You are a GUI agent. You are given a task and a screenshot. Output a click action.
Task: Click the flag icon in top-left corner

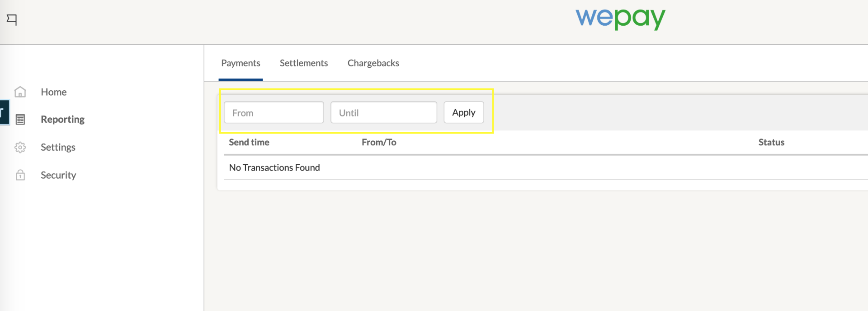click(12, 19)
